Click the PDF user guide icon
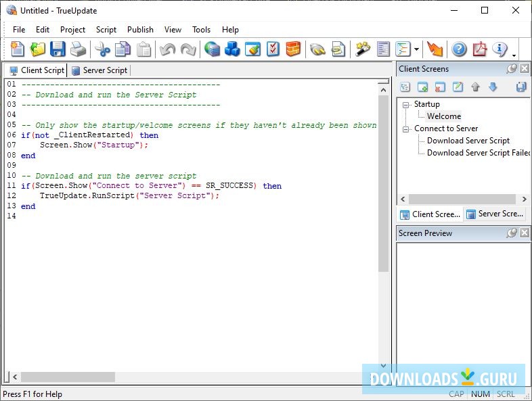The height and width of the screenshot is (401, 532). pyautogui.click(x=480, y=49)
